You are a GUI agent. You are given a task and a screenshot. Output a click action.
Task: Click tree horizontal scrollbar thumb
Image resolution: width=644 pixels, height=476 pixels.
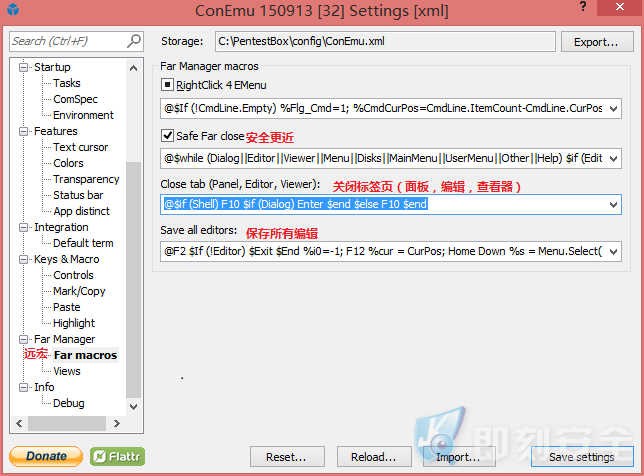(x=67, y=423)
